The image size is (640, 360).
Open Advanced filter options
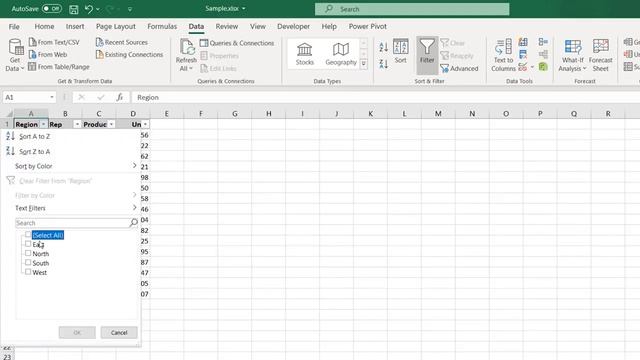pyautogui.click(x=459, y=69)
